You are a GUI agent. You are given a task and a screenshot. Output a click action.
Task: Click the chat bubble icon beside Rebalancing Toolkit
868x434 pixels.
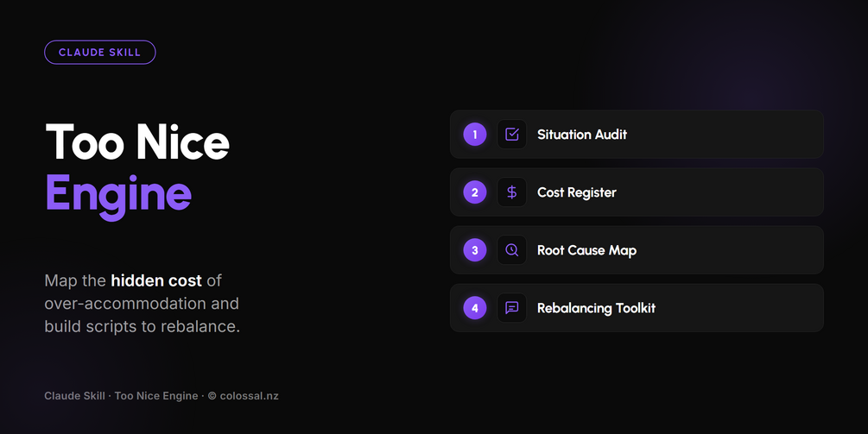(511, 308)
